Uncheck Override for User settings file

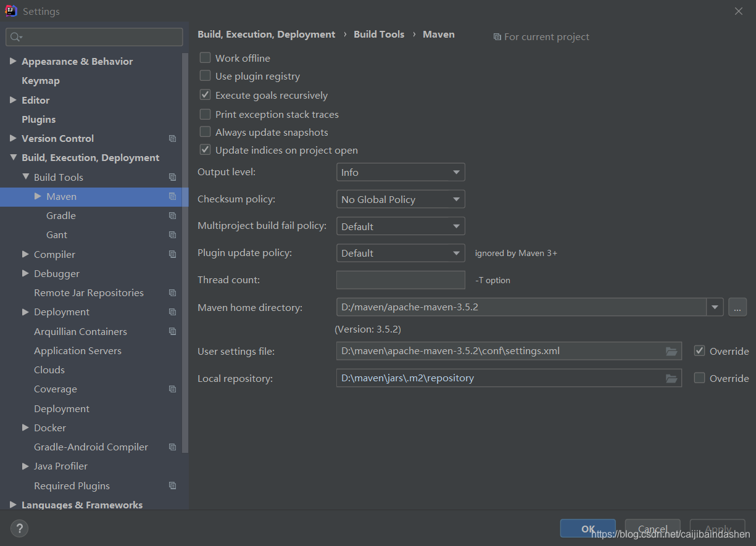click(x=699, y=350)
